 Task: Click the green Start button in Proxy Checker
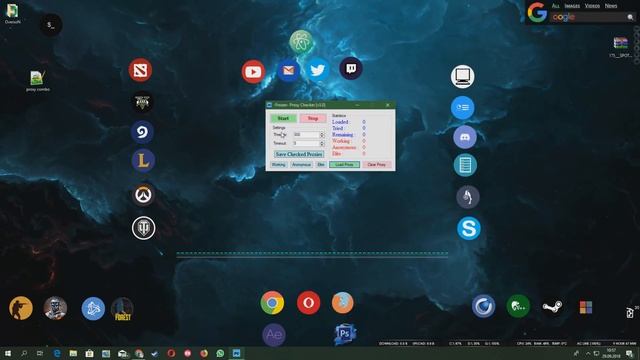(x=283, y=118)
